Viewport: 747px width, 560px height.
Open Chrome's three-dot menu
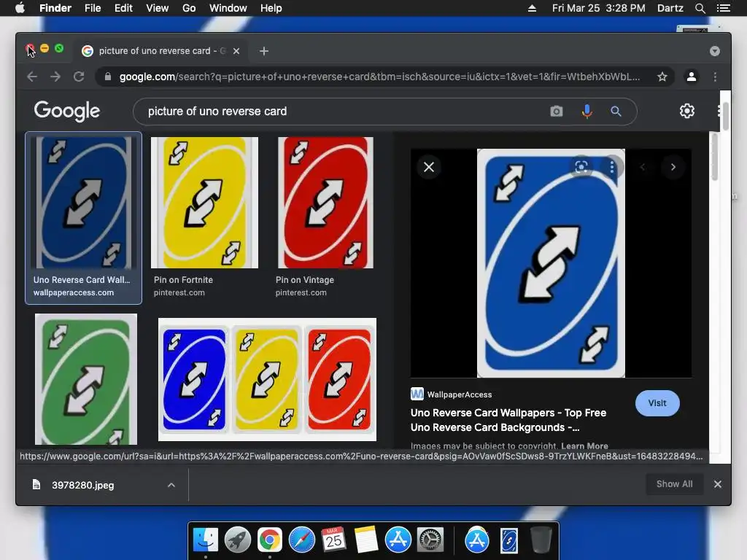(715, 77)
